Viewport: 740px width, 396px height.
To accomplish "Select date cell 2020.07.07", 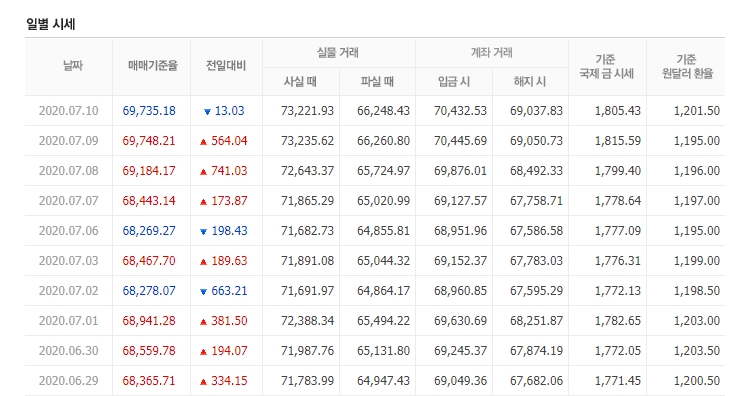I will [68, 201].
